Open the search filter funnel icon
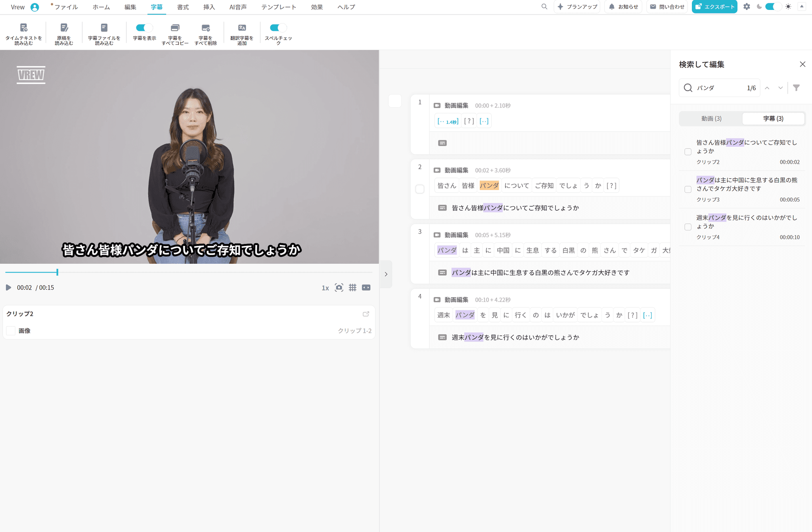The image size is (812, 532). [796, 88]
